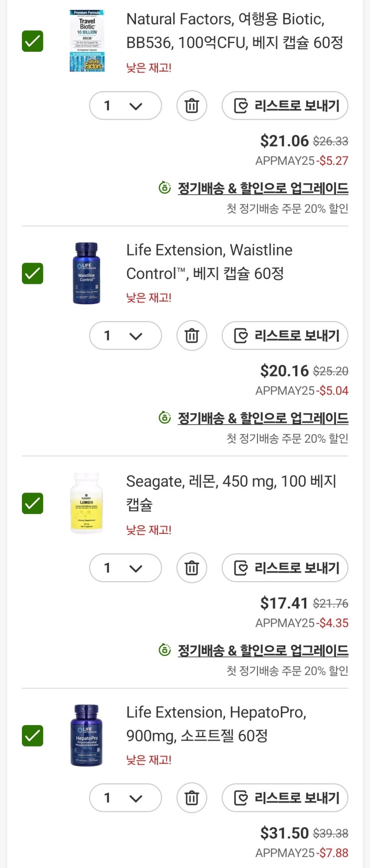Click subscription icon under Waistline Control item
Viewport: 370px width, 868px height.
pos(164,418)
